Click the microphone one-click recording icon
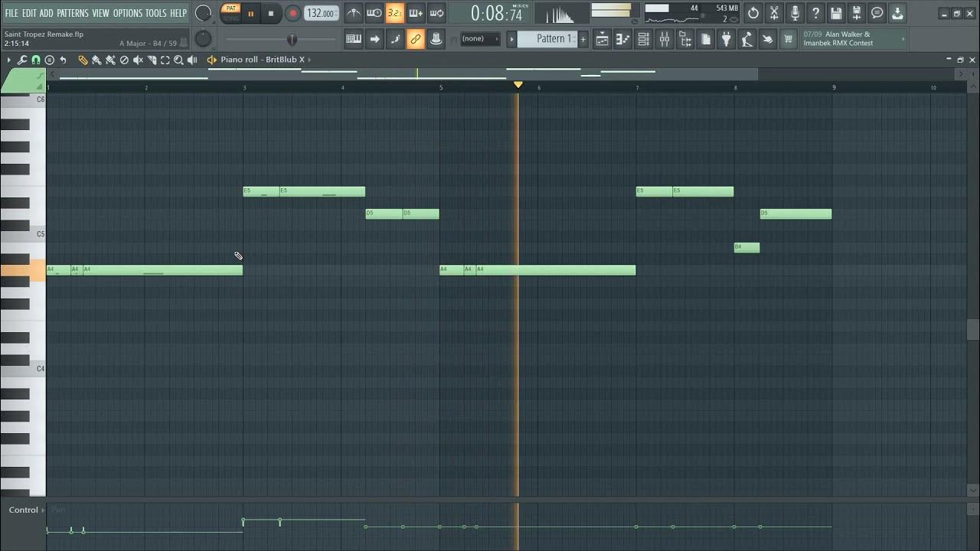 (x=795, y=13)
